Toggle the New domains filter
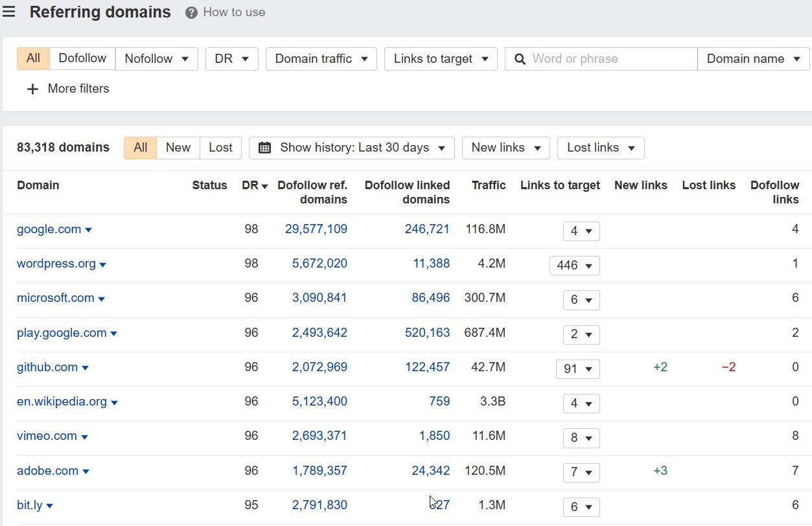 coord(178,148)
